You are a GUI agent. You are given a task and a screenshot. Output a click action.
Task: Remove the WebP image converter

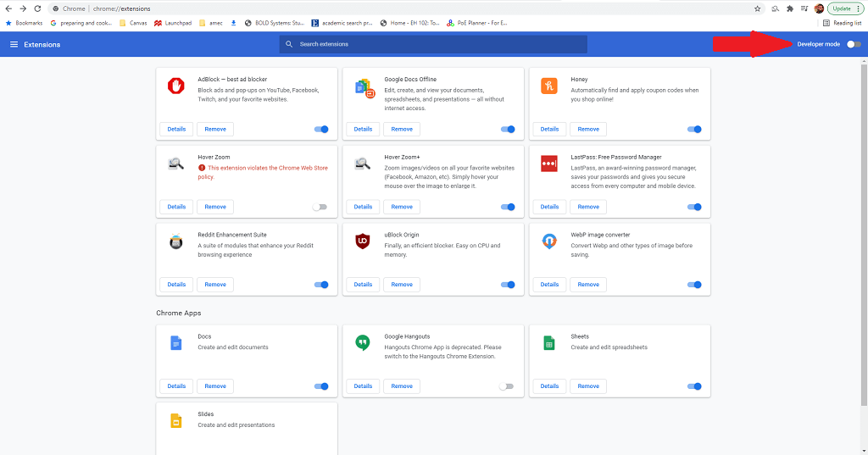(588, 284)
